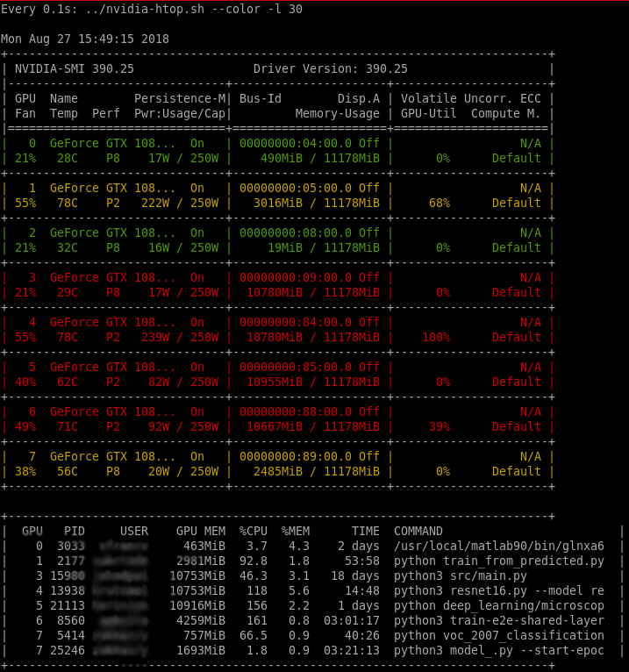Screen dimensions: 629x672
Task: Click temperature '29C' of GPU 3
Action: click(68, 293)
